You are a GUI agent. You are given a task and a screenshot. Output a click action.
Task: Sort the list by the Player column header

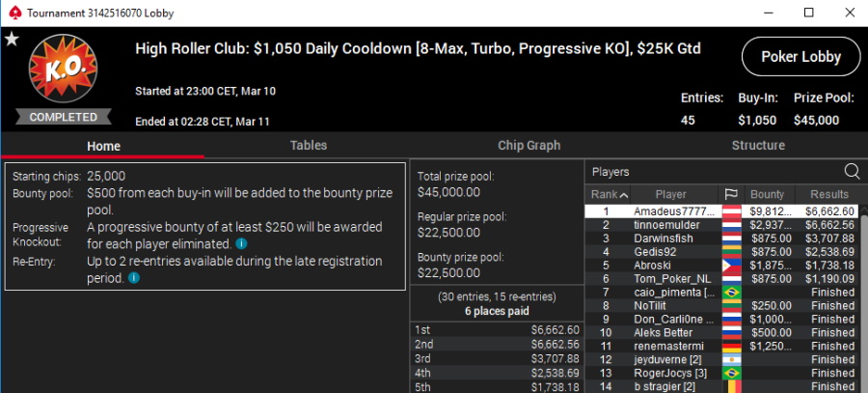(x=670, y=194)
